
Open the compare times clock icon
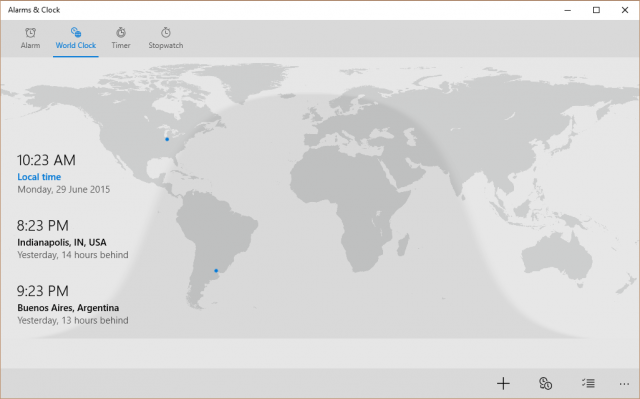pyautogui.click(x=545, y=383)
